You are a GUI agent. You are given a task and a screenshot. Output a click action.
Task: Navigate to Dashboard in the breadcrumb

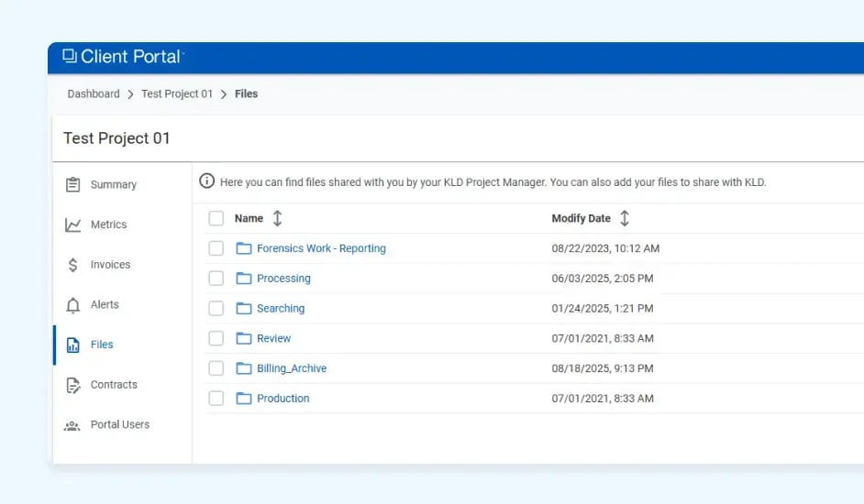(x=94, y=93)
